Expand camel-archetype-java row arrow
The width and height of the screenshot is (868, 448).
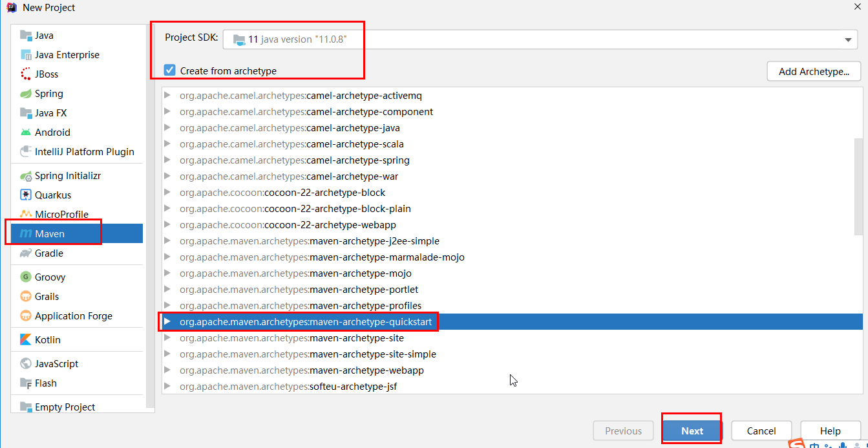167,128
